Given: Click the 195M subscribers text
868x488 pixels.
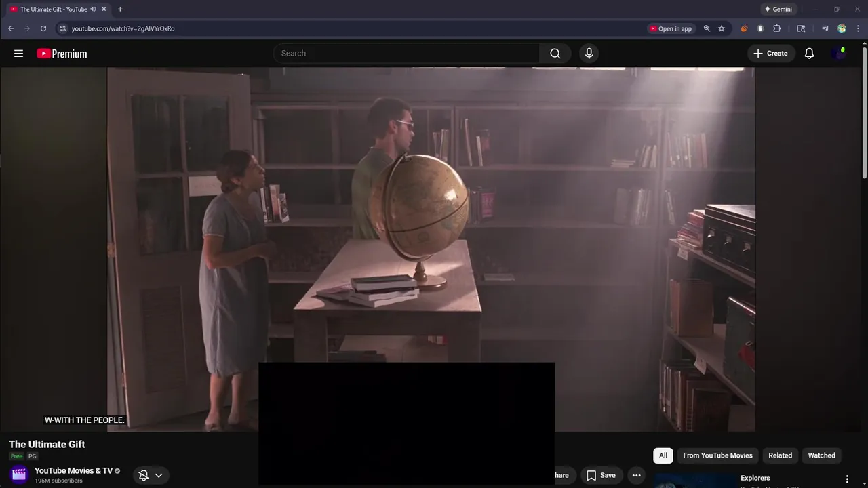Looking at the screenshot, I should tap(58, 481).
